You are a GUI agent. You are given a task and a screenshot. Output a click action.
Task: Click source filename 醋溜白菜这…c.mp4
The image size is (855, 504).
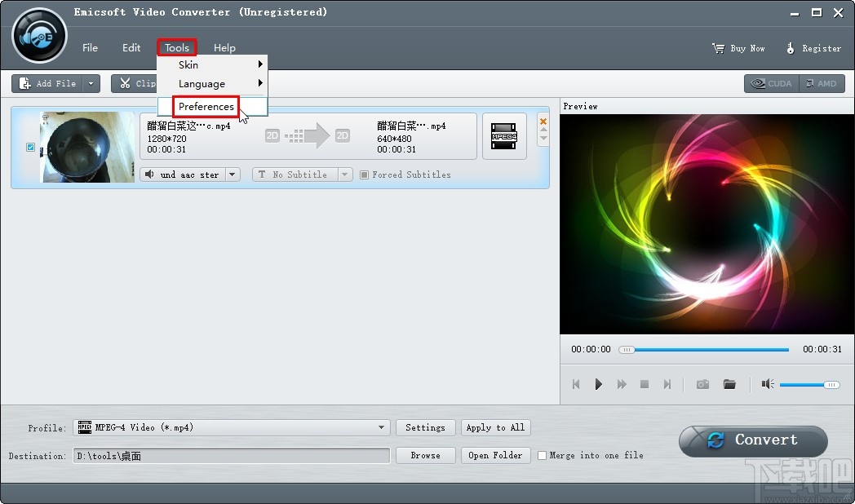point(188,126)
